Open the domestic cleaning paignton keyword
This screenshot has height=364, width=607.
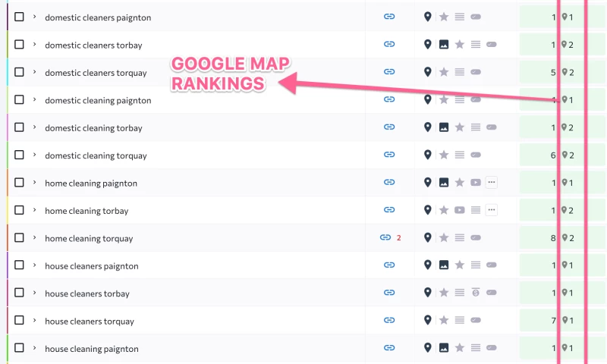(x=98, y=100)
